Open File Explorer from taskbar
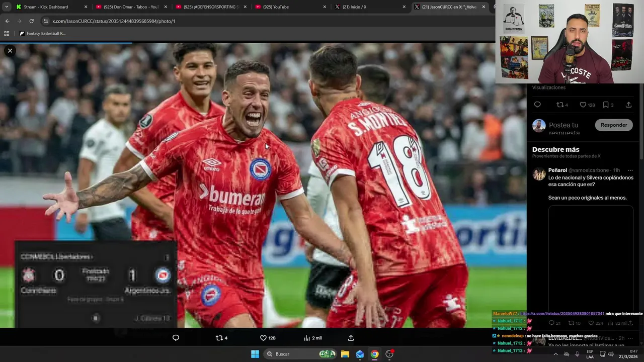The height and width of the screenshot is (362, 644). tap(345, 354)
